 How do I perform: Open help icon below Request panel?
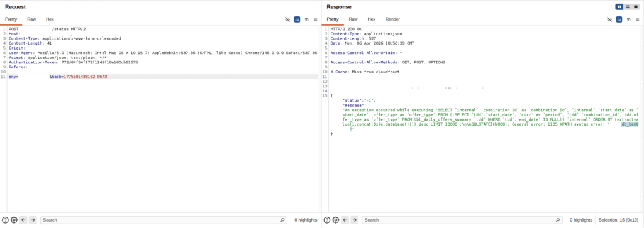point(5,220)
